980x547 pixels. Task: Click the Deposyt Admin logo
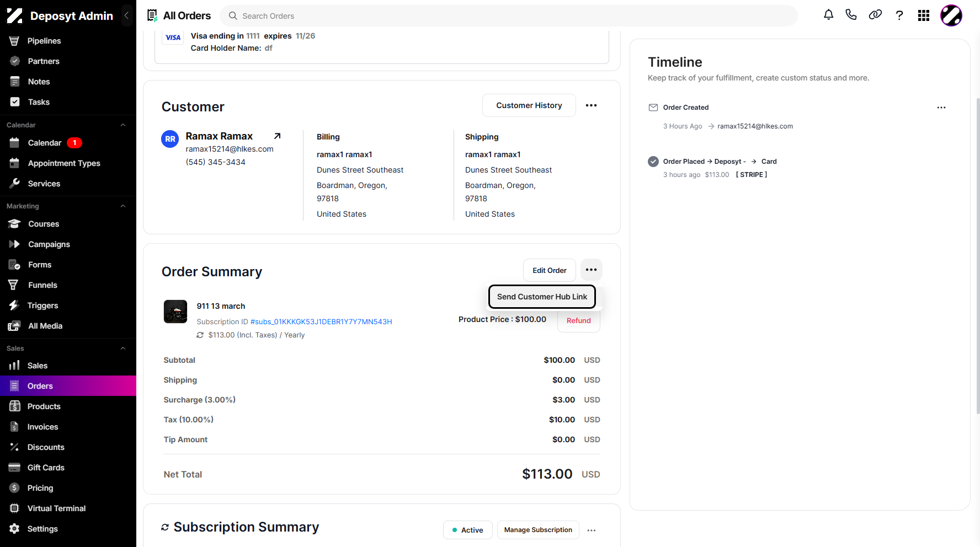point(15,15)
